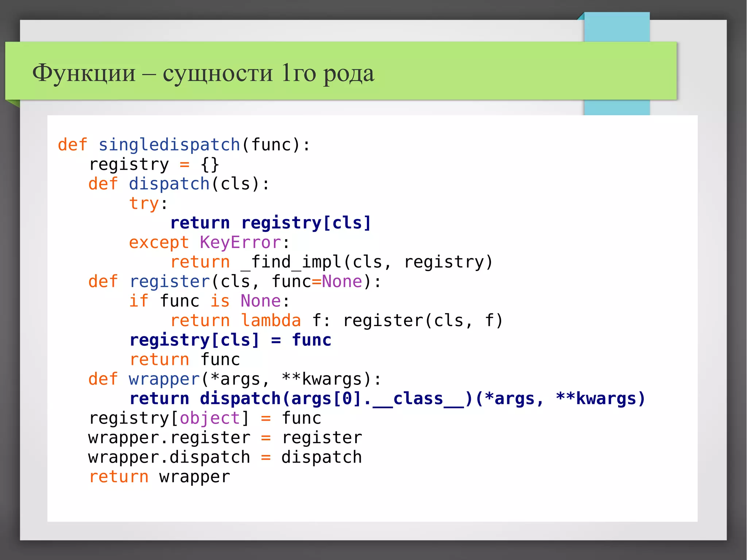Viewport: 747px width, 560px height.
Task: Click 'return _find_impl(cls, registry)' line
Action: pyautogui.click(x=332, y=262)
